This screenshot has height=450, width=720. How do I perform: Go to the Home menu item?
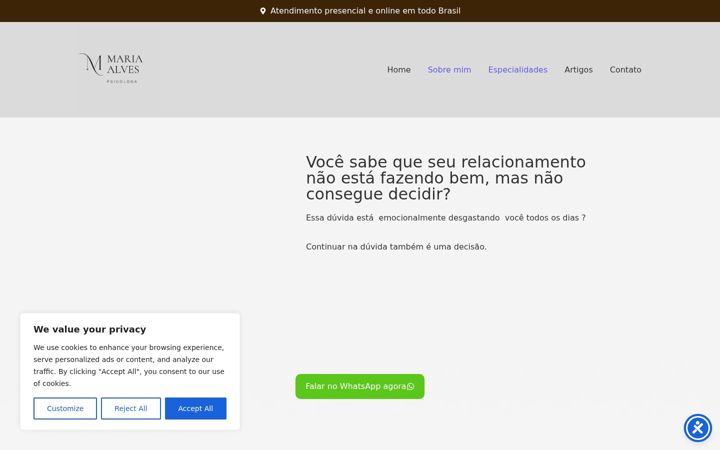pos(399,70)
